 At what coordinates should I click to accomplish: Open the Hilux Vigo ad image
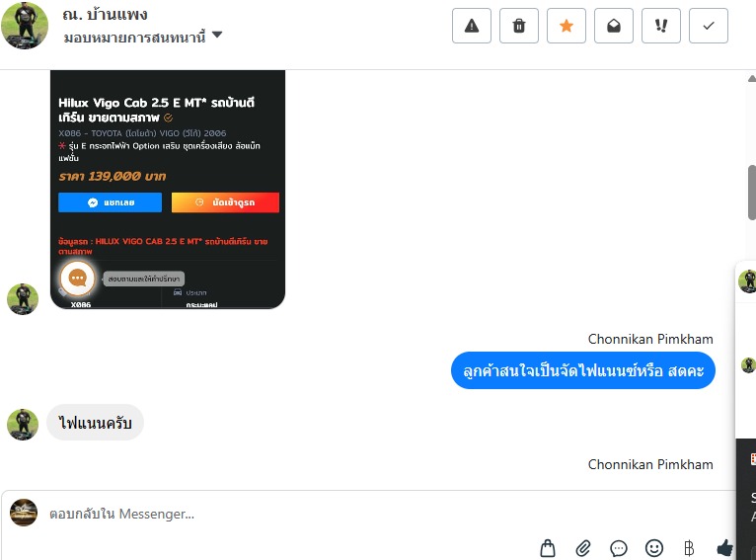(x=168, y=190)
